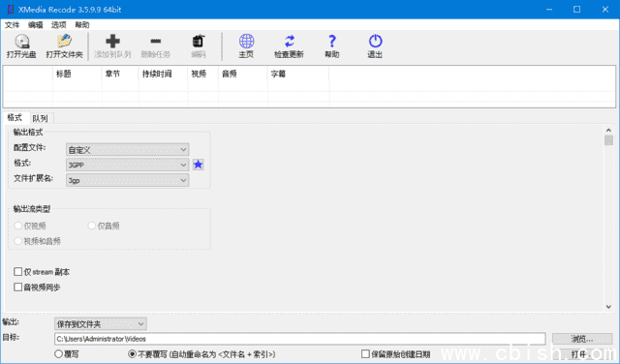The height and width of the screenshot is (364, 620).
Task: Select the 不要覆写 radio button
Action: pyautogui.click(x=133, y=354)
